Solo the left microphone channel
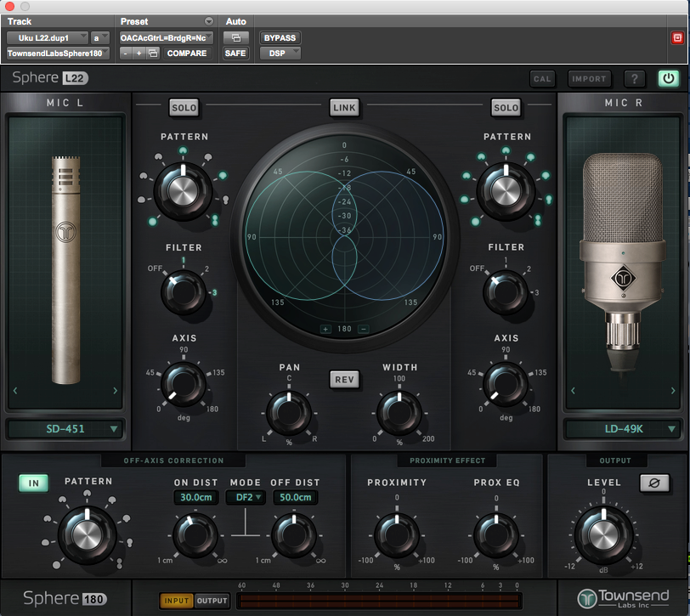The height and width of the screenshot is (616, 690). 184,108
